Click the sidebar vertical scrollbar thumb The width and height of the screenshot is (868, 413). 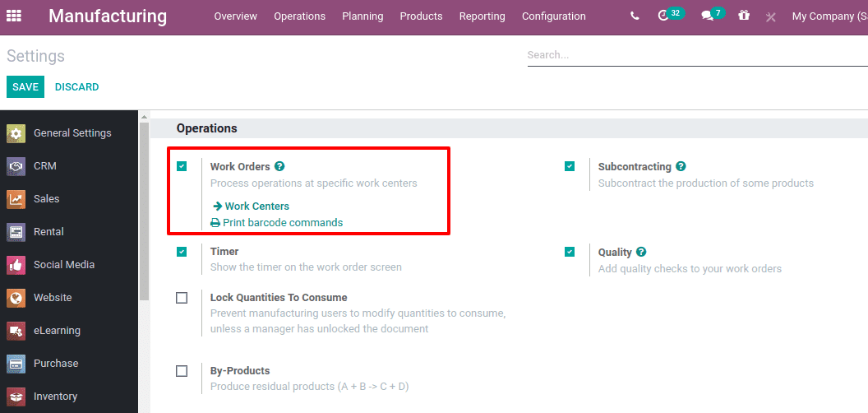[144, 211]
